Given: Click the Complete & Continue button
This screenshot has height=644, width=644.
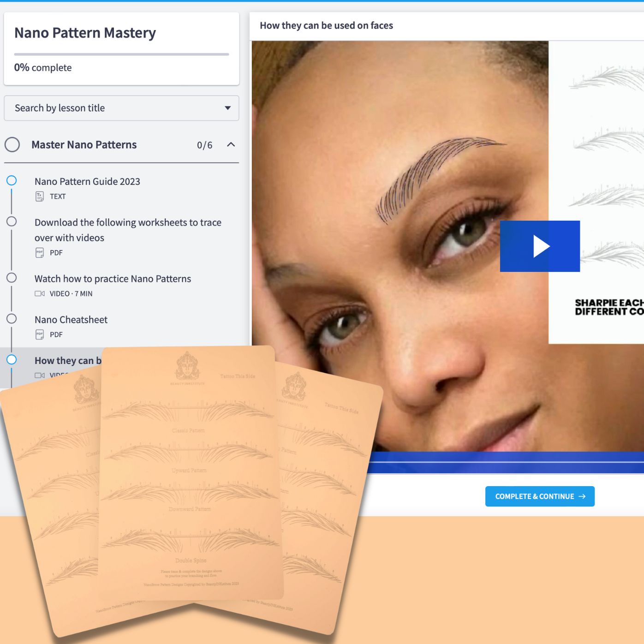Looking at the screenshot, I should tap(540, 496).
